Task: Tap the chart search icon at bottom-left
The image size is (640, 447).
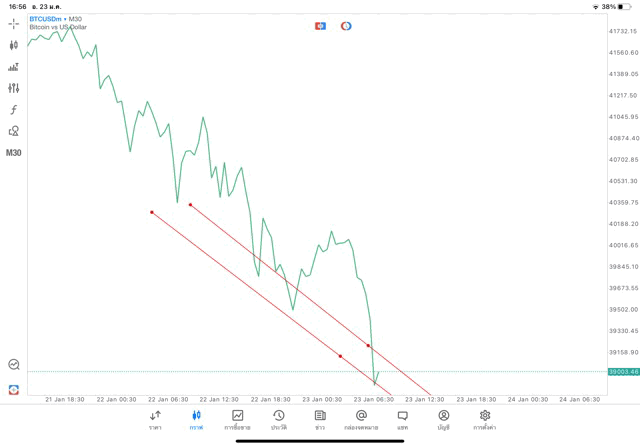Action: [x=14, y=366]
